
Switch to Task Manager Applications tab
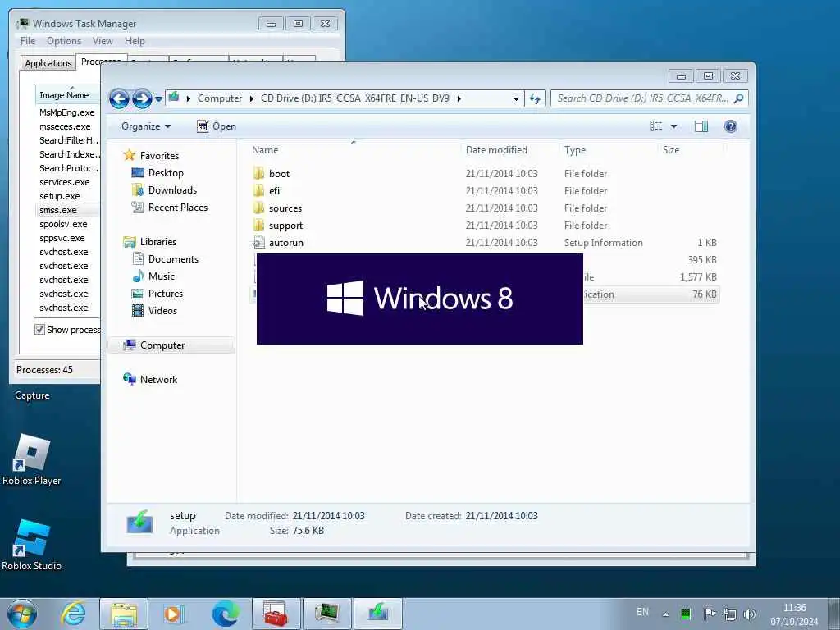48,63
